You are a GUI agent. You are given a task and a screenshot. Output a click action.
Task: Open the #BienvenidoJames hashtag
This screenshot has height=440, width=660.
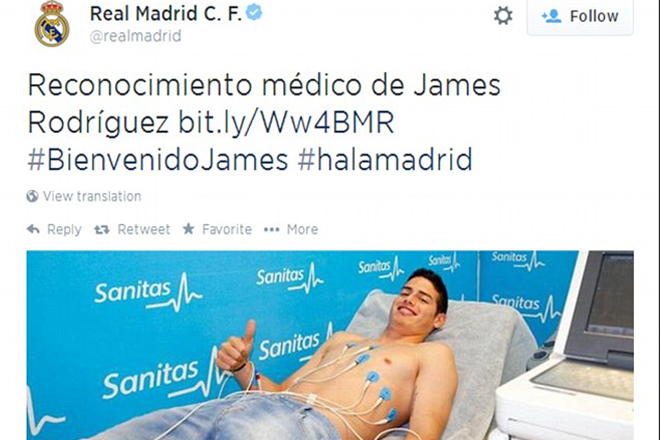click(x=158, y=160)
